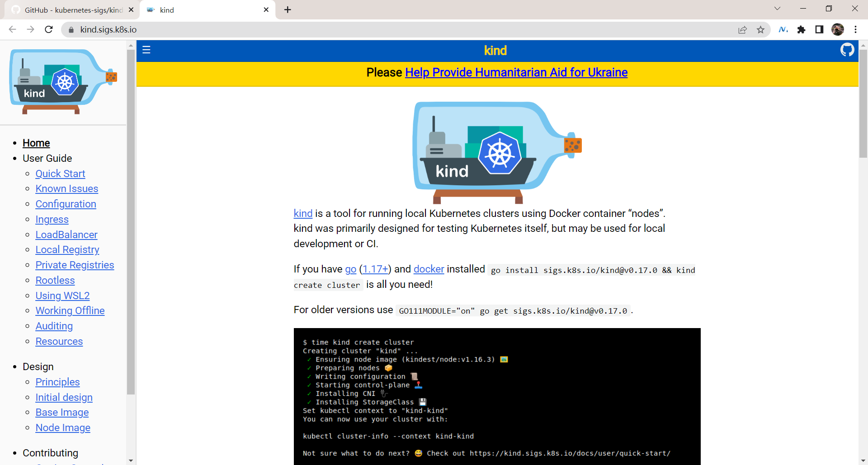The height and width of the screenshot is (465, 868).
Task: Click the browser forward arrow
Action: [30, 29]
